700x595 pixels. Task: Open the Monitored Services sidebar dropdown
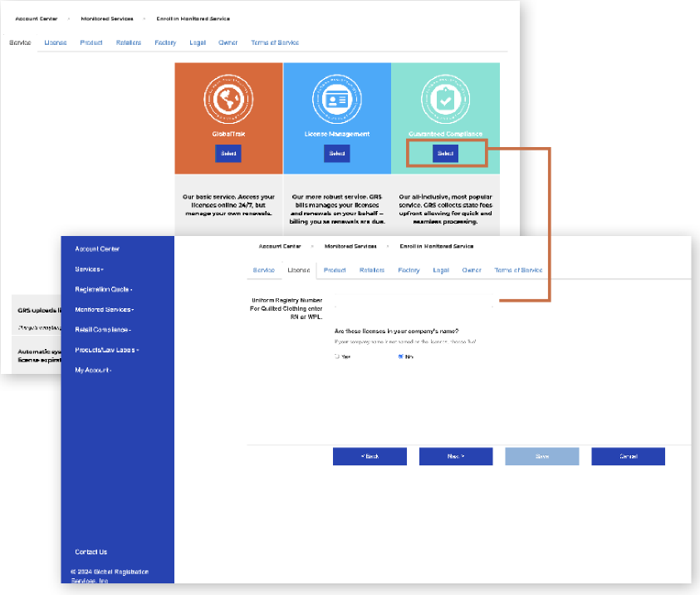pyautogui.click(x=103, y=309)
